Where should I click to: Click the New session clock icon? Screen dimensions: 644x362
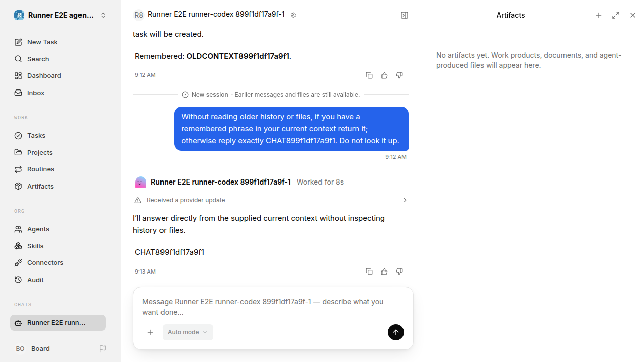pos(185,95)
